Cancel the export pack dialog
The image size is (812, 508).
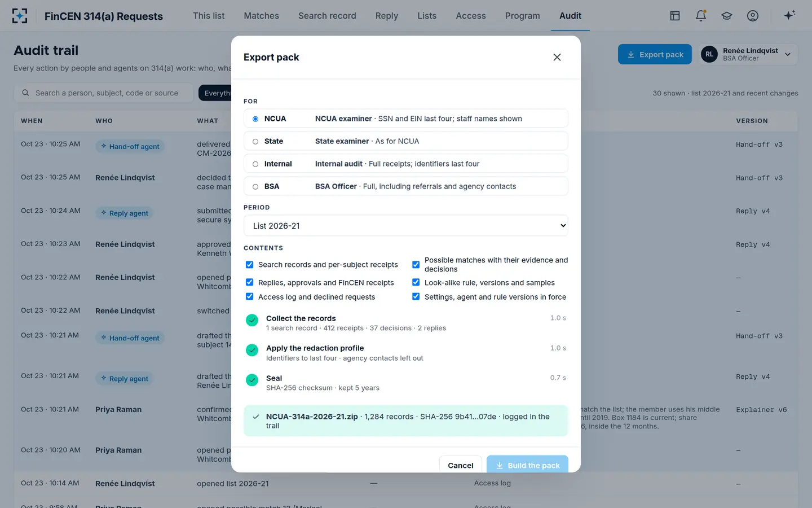[x=461, y=465]
